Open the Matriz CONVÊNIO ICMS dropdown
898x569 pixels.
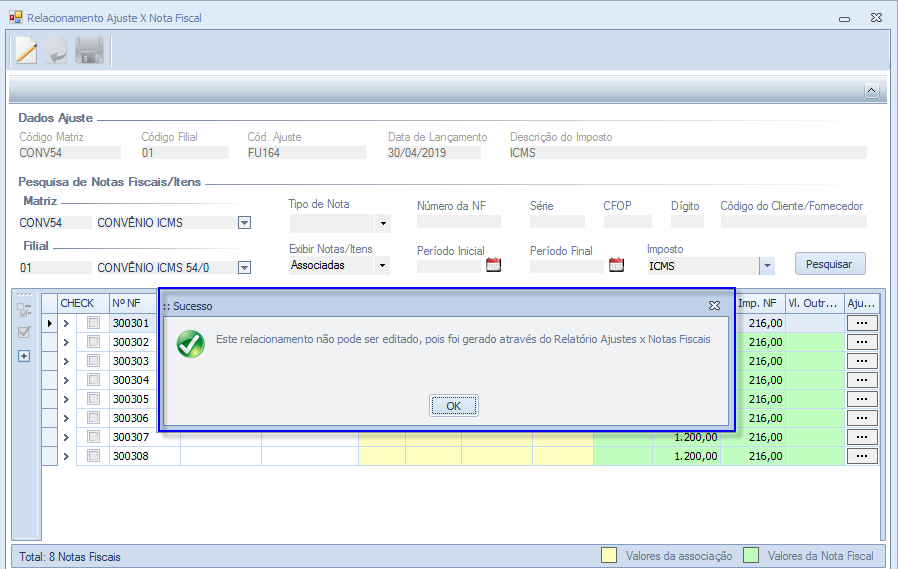click(x=244, y=223)
